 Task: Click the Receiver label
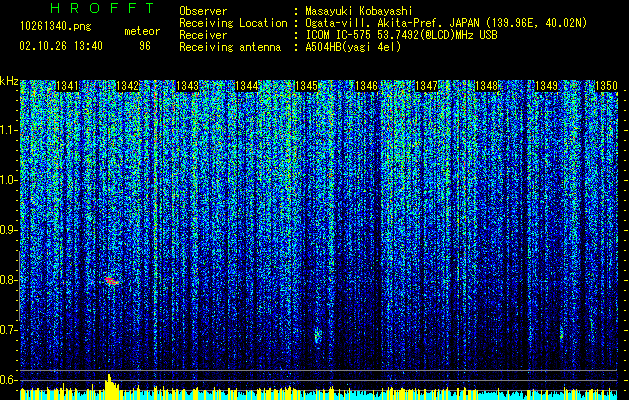tap(203, 35)
